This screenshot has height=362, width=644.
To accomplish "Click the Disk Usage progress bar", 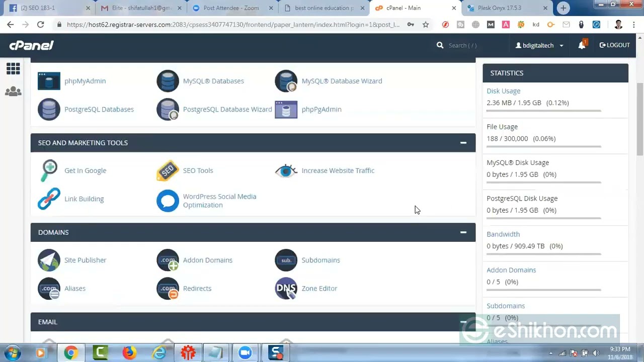I will (544, 111).
